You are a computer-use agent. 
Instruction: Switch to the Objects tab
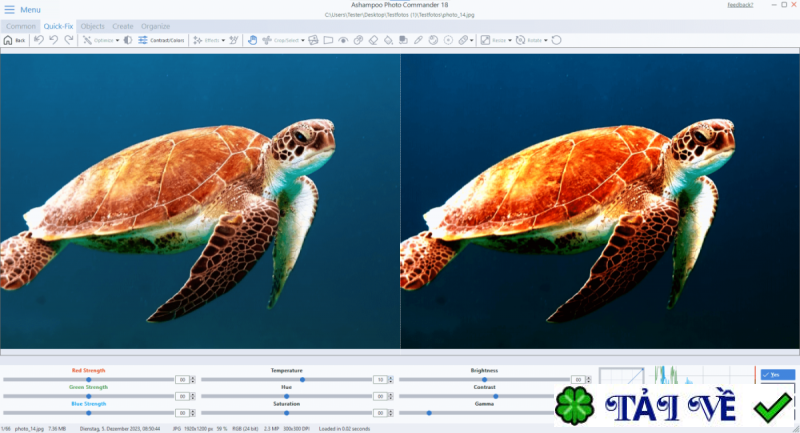pos(92,26)
